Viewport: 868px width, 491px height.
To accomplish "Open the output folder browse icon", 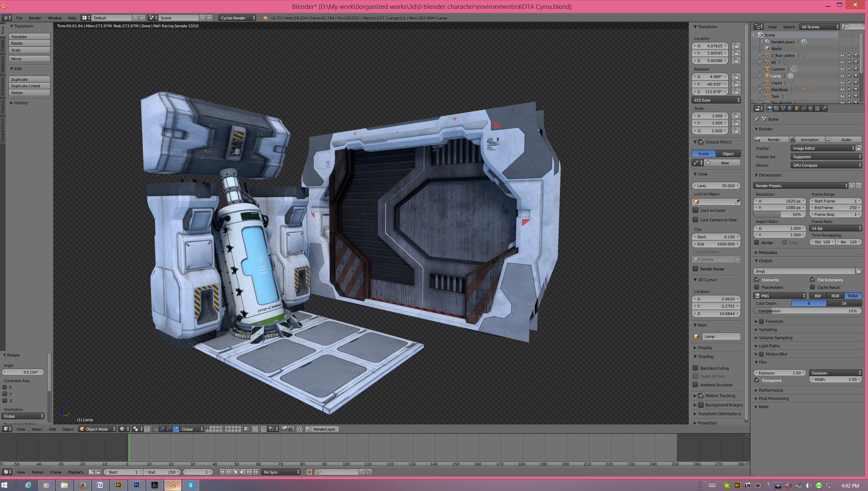I will (x=858, y=271).
